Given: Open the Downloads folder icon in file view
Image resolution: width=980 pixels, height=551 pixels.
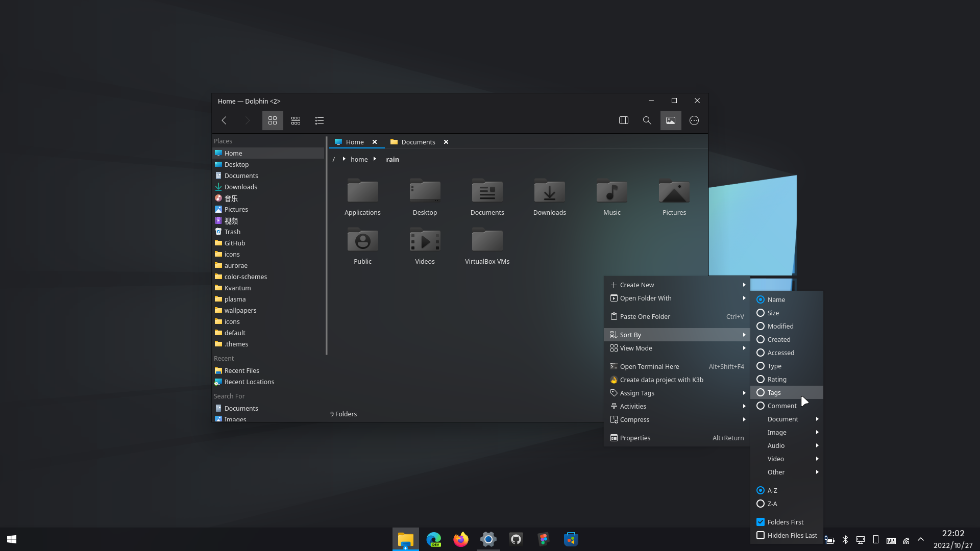Looking at the screenshot, I should [x=550, y=197].
